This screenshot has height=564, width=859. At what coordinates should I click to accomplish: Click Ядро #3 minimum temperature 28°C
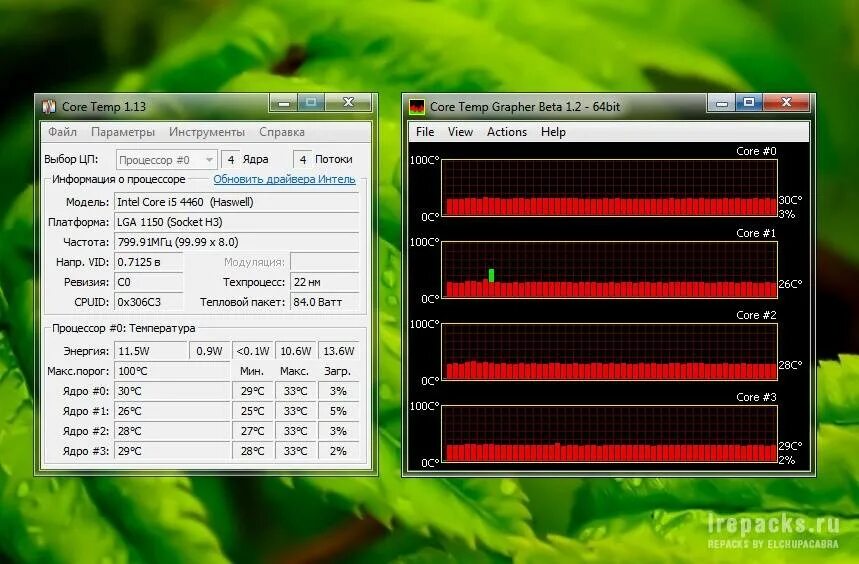click(253, 451)
